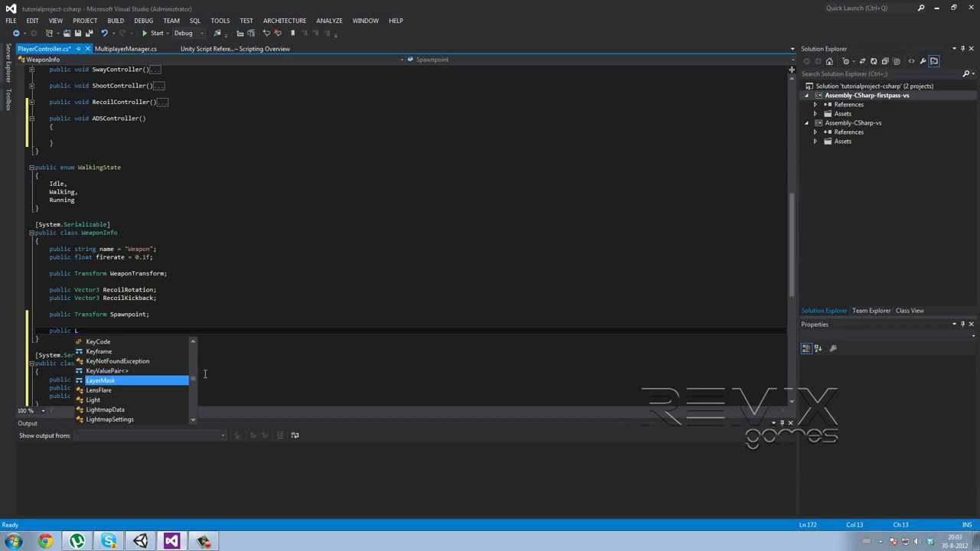Click the Solution Explorer Home icon
The width and height of the screenshot is (980, 551).
[x=829, y=61]
